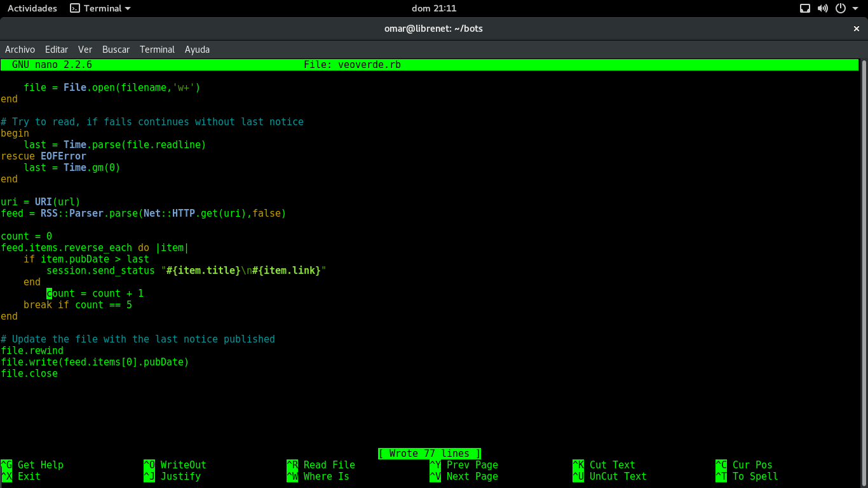Click the 'rescue EOFError' line
This screenshot has width=868, height=488.
pos(44,156)
